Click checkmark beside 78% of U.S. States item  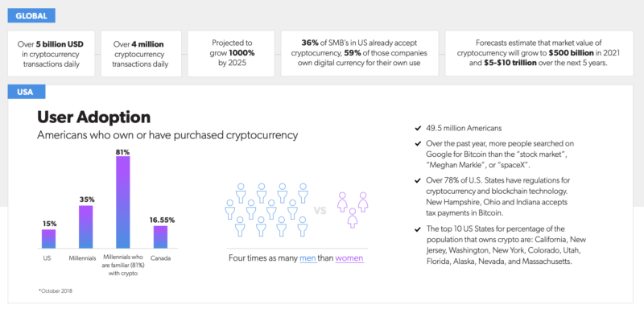click(418, 181)
